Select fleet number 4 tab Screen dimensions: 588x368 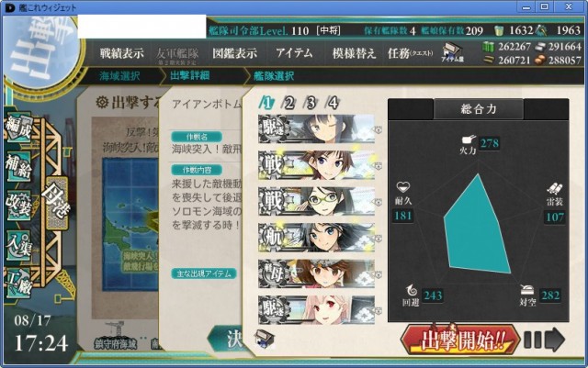[x=333, y=103]
